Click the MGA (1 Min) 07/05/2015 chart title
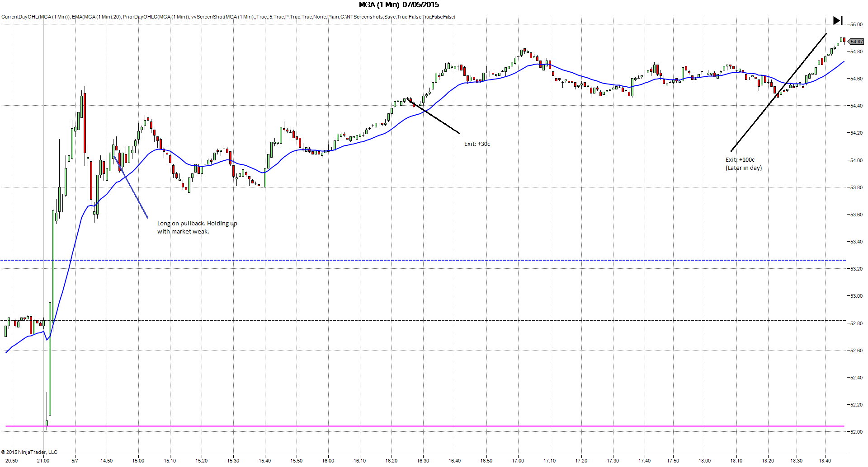The height and width of the screenshot is (467, 868). click(x=399, y=5)
